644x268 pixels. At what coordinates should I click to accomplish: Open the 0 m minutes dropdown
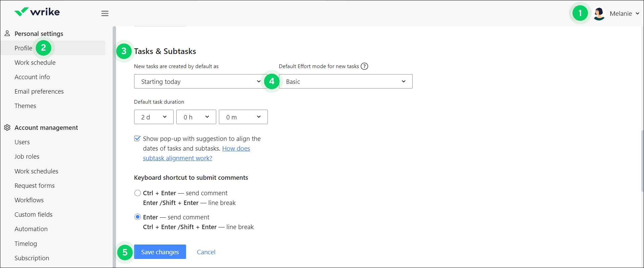pos(243,117)
